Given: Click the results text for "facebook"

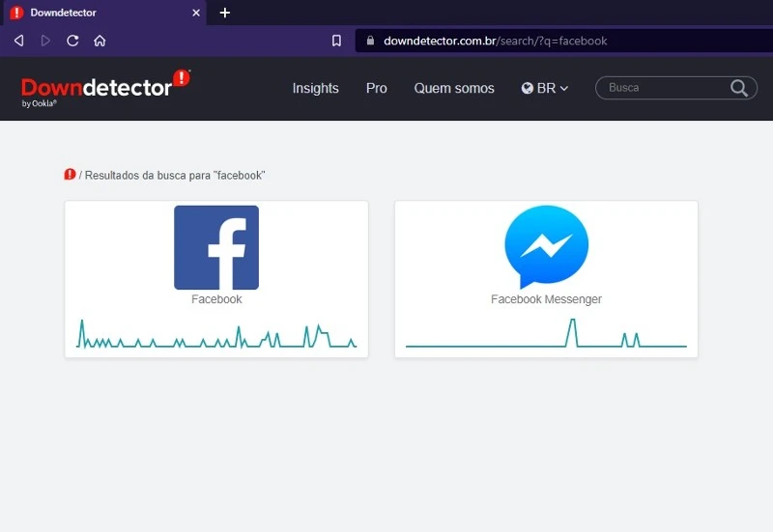Looking at the screenshot, I should (175, 176).
